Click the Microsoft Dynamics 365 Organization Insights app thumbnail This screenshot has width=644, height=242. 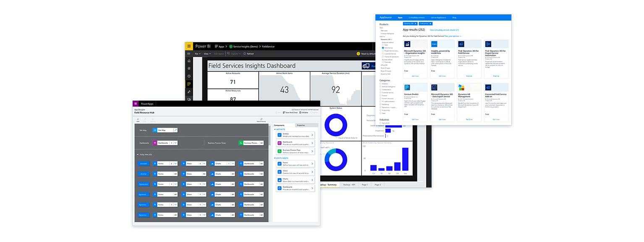pyautogui.click(x=407, y=44)
